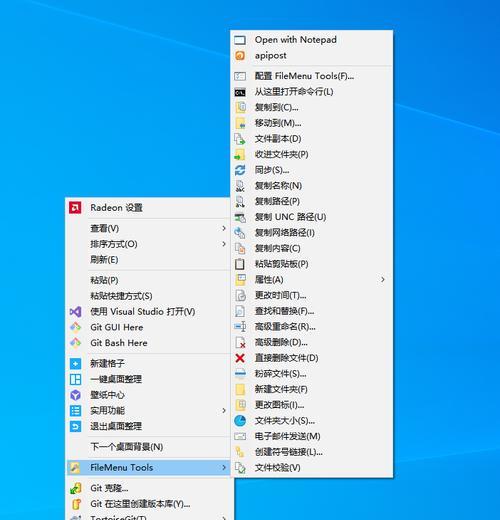
Task: Expand the 属性(A) submenu arrow
Action: (383, 279)
